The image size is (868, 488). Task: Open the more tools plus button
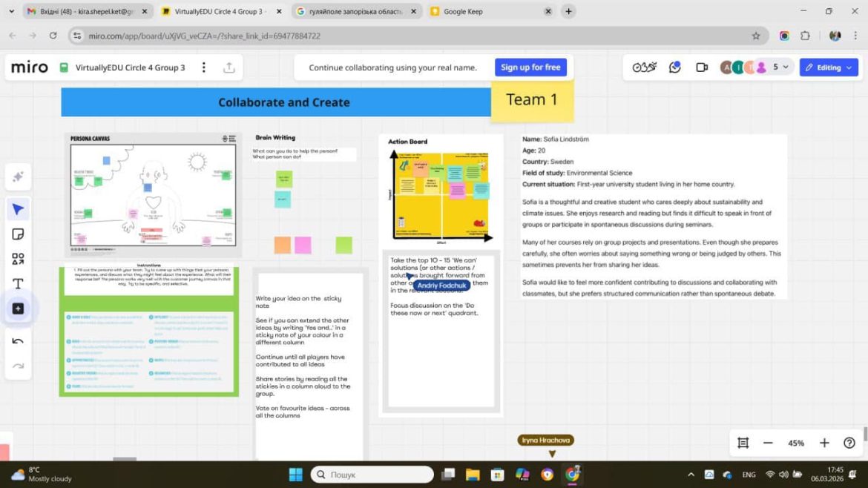coord(19,309)
